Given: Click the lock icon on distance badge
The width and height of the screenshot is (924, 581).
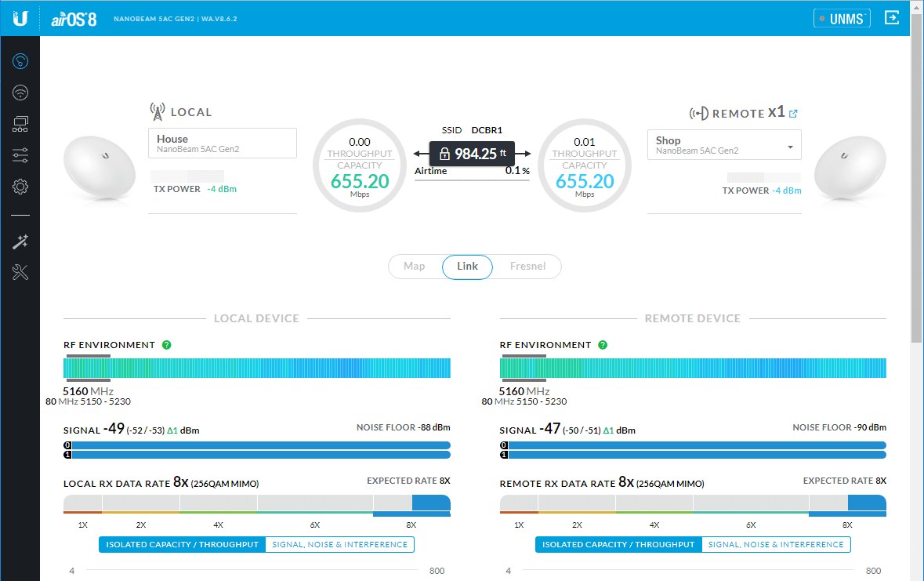Looking at the screenshot, I should 445,154.
